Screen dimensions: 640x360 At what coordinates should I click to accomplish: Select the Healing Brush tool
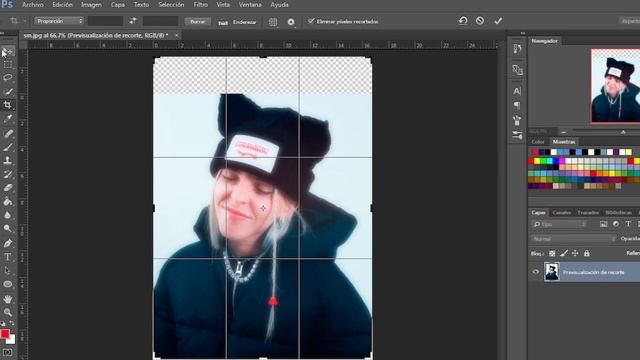(x=8, y=133)
